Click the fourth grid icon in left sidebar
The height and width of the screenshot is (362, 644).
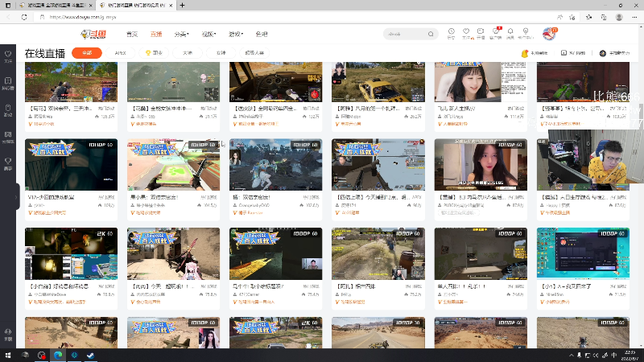click(8, 137)
